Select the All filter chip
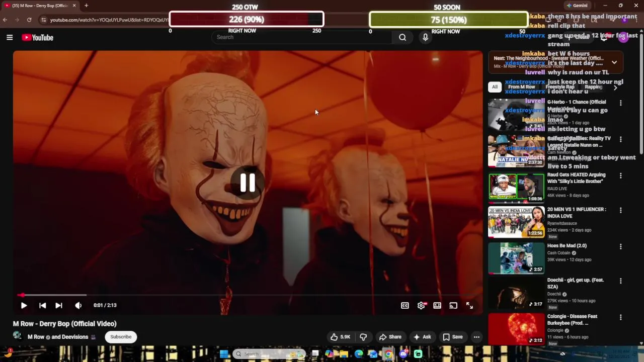The image size is (644, 362). pyautogui.click(x=495, y=87)
